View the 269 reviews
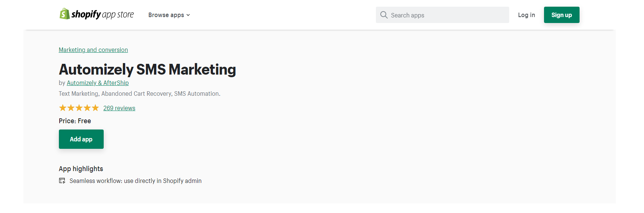This screenshot has width=644, height=213. tap(119, 108)
